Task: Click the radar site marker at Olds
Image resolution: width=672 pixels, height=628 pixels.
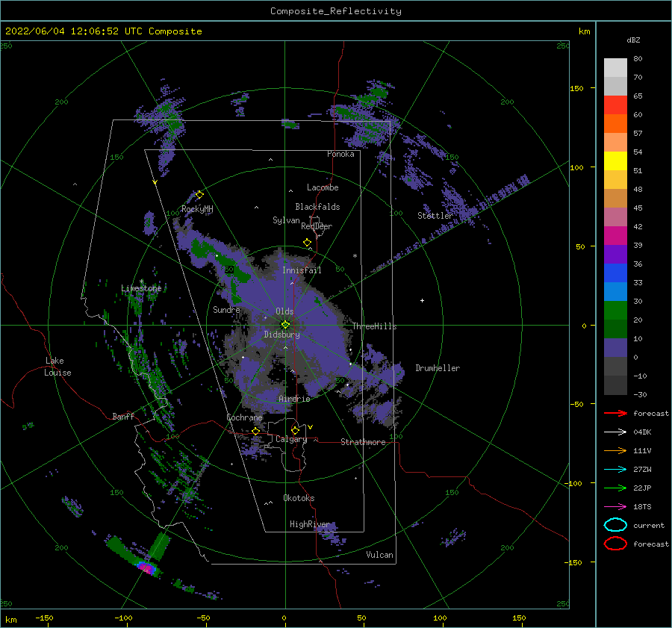Action: [285, 325]
